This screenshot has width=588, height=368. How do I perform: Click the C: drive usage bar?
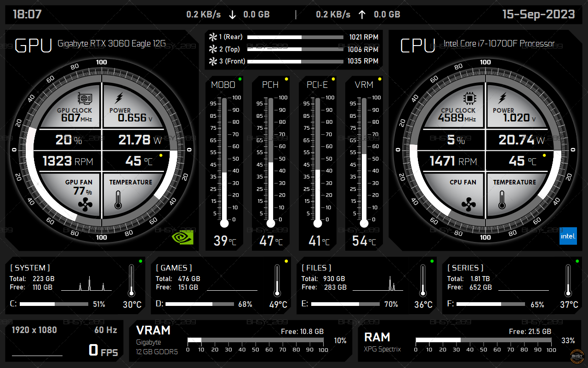click(54, 304)
